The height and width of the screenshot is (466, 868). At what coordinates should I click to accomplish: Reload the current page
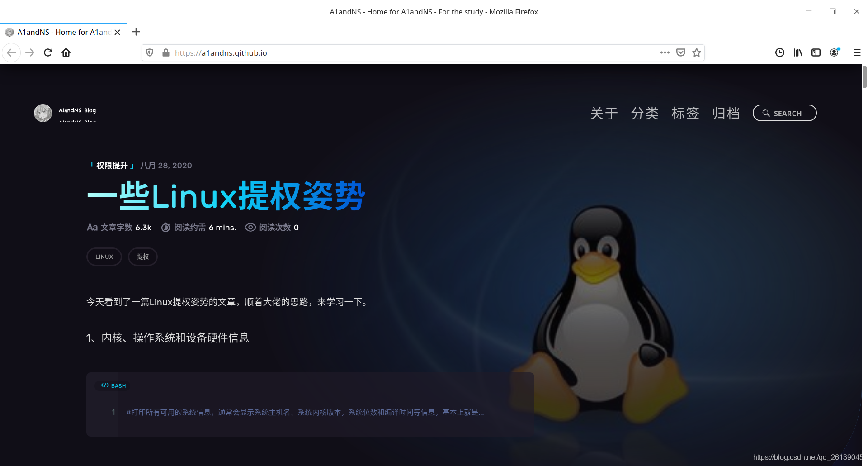(x=48, y=53)
